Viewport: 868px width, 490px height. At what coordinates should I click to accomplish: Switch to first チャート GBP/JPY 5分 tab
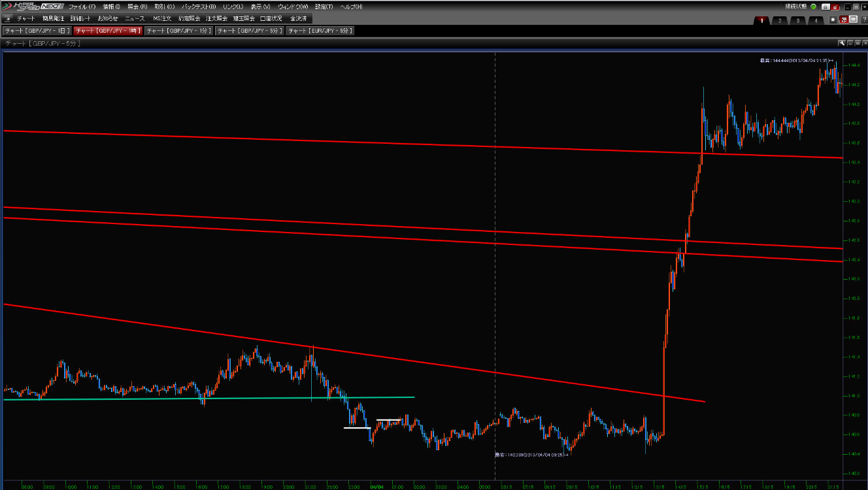coord(250,31)
